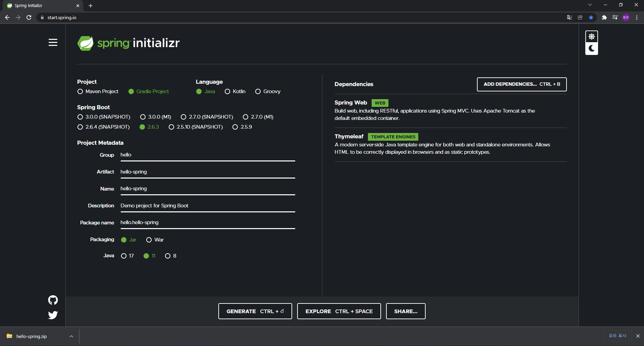Viewport: 644px width, 346px height.
Task: Reload the page with the refresh icon
Action: pyautogui.click(x=29, y=17)
